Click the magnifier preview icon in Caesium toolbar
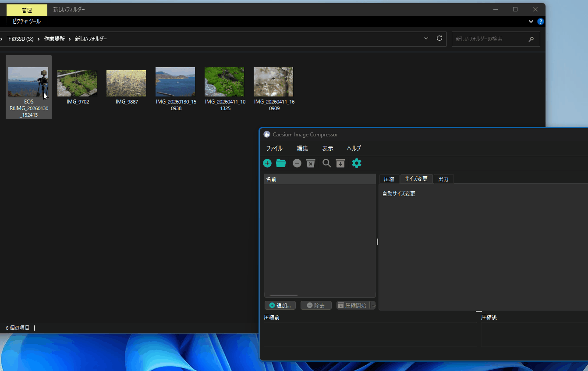This screenshot has height=371, width=588. coord(326,163)
